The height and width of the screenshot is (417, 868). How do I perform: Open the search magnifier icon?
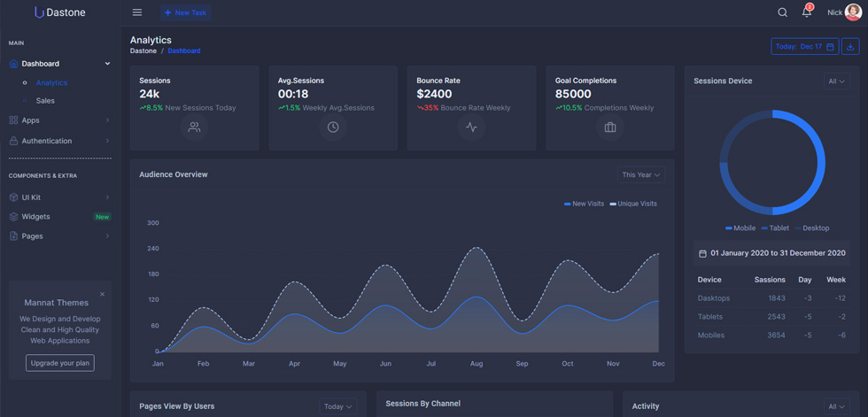tap(782, 12)
